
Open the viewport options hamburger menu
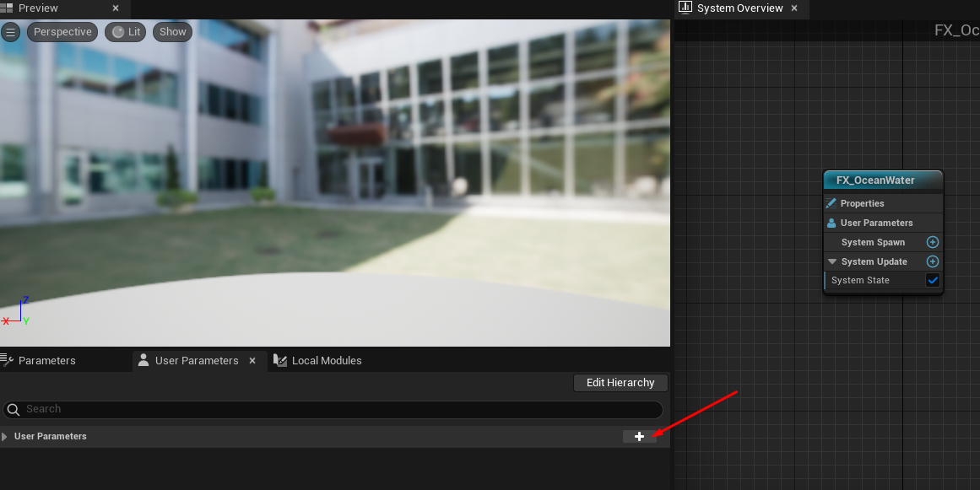11,32
